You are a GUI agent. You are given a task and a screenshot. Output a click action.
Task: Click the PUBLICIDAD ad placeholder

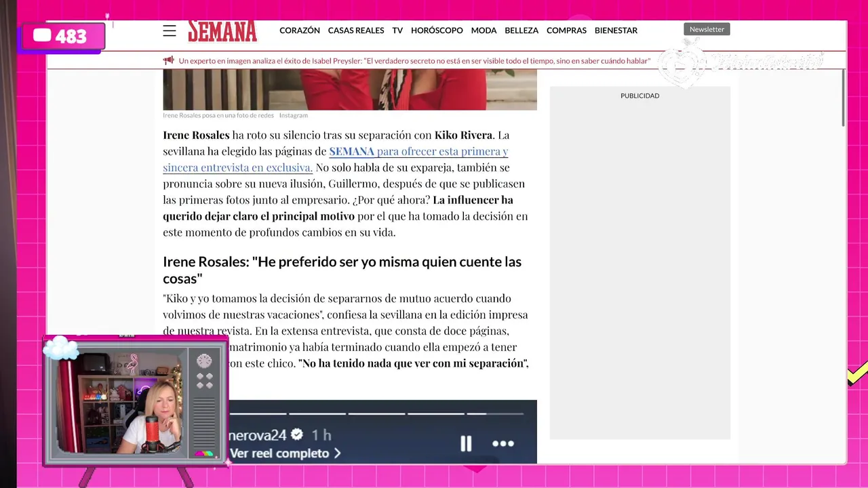pos(640,263)
